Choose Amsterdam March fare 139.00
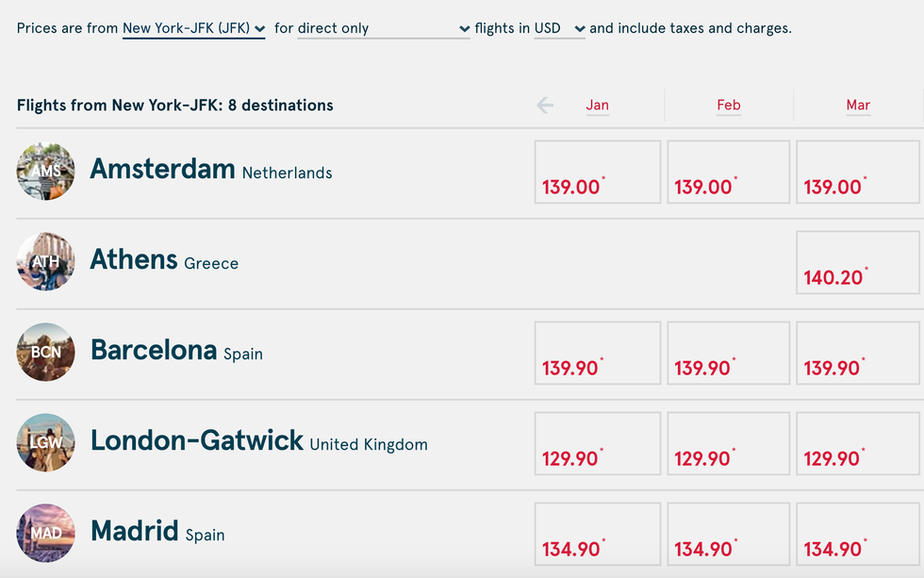 tap(858, 172)
